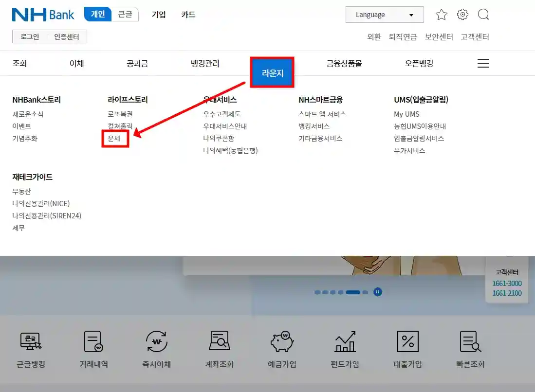Switch to 큰글 large text mode

pyautogui.click(x=125, y=14)
